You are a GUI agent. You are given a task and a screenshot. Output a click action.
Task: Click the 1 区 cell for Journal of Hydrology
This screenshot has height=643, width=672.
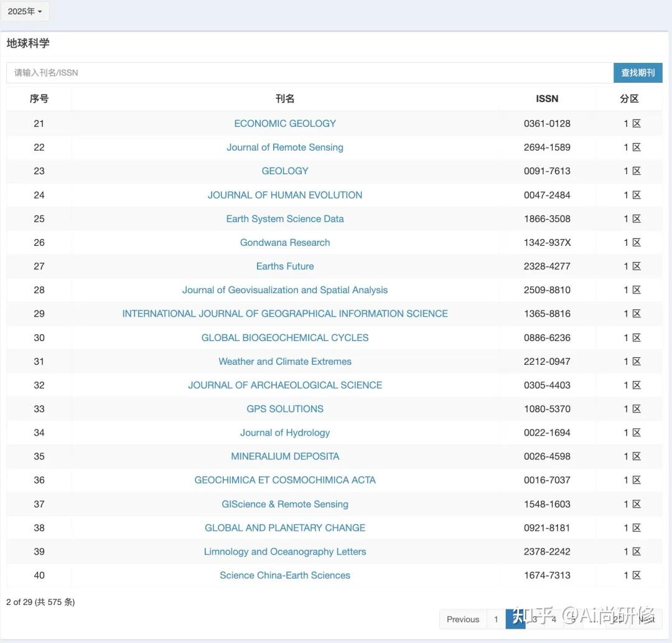632,433
